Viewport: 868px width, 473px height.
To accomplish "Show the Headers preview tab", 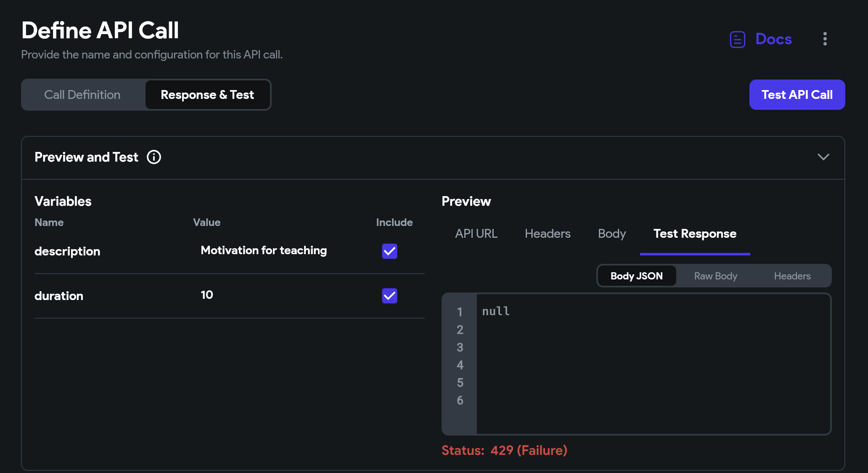I will [x=548, y=234].
